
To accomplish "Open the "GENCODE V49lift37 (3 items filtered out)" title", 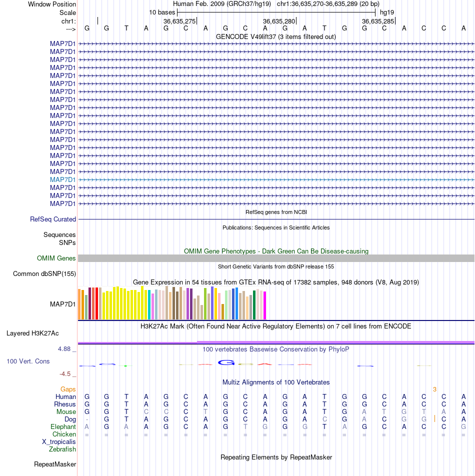I will pos(276,36).
